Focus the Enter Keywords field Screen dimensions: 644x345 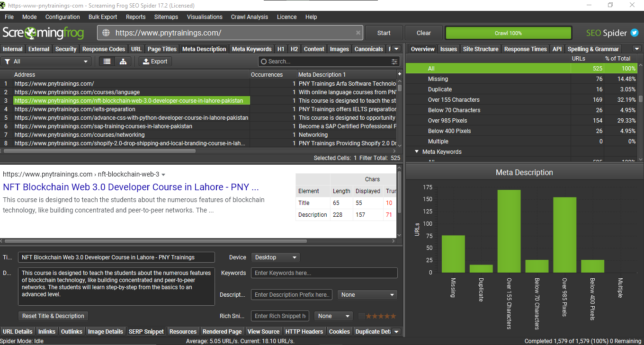tap(324, 273)
